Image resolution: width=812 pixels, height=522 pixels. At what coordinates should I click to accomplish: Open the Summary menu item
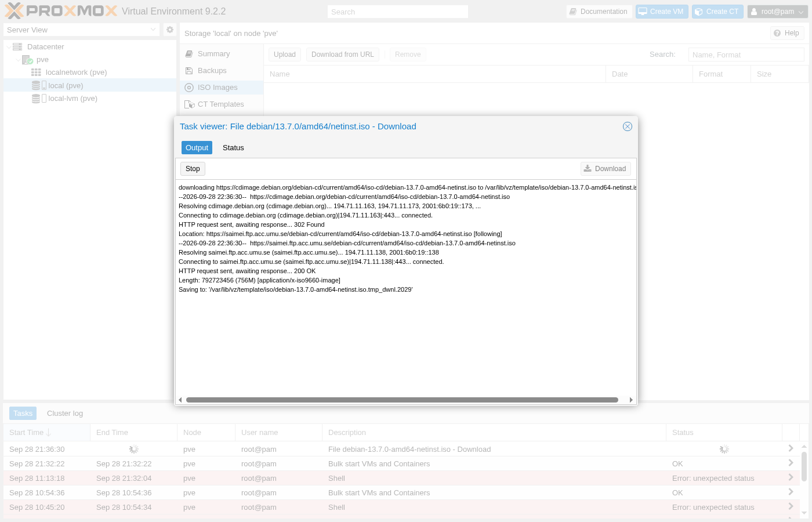[222, 54]
